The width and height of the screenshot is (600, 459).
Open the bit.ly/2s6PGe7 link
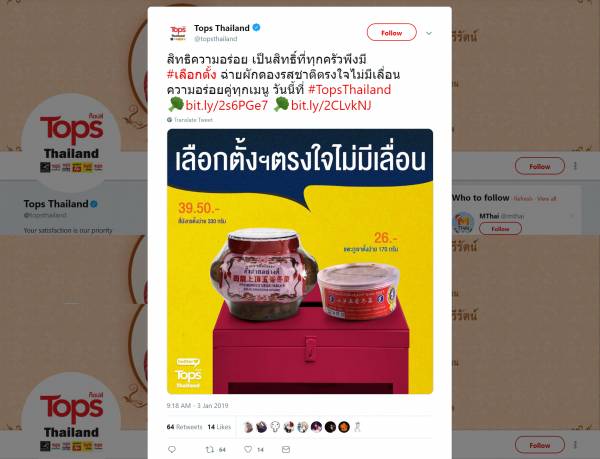point(227,105)
